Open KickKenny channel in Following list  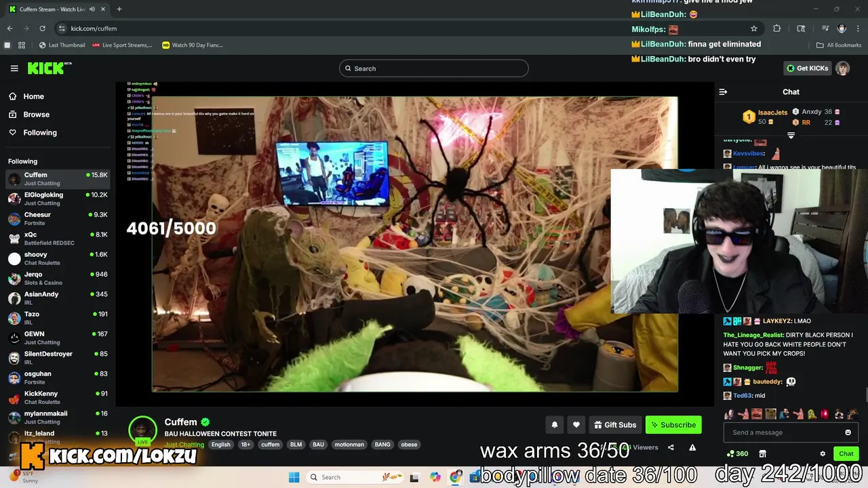[x=58, y=397]
